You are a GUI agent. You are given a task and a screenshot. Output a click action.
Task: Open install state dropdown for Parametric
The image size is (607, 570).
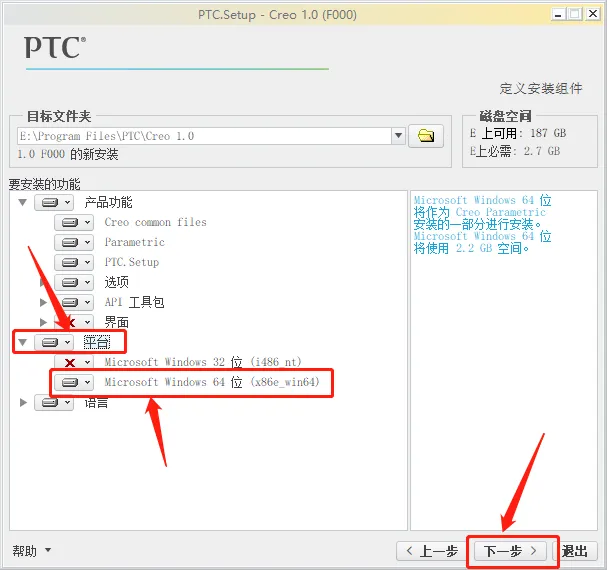tap(74, 242)
